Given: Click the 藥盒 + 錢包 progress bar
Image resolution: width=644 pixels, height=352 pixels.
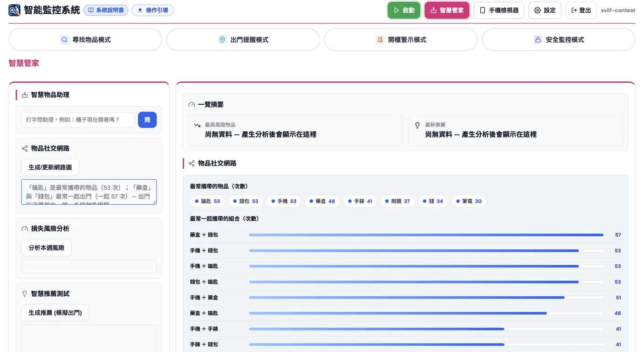Looking at the screenshot, I should pos(426,235).
